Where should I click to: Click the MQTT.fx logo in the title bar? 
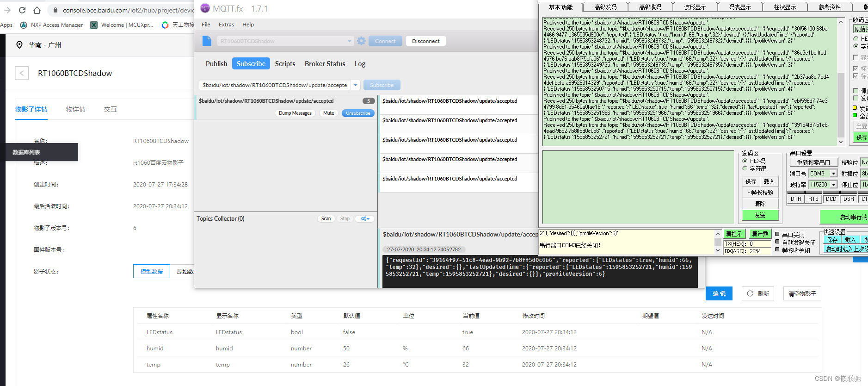pyautogui.click(x=205, y=8)
